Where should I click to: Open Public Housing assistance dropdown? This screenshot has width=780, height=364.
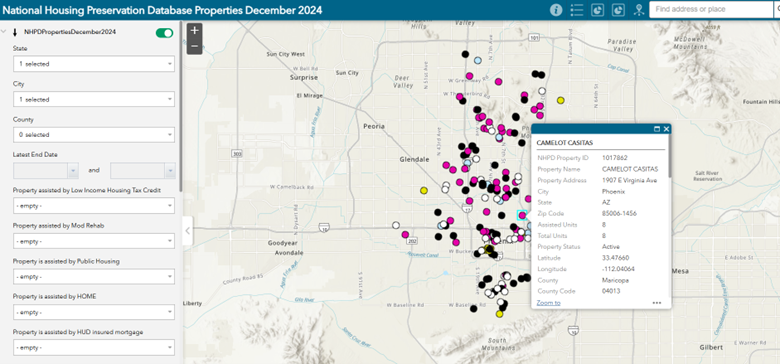coord(94,276)
